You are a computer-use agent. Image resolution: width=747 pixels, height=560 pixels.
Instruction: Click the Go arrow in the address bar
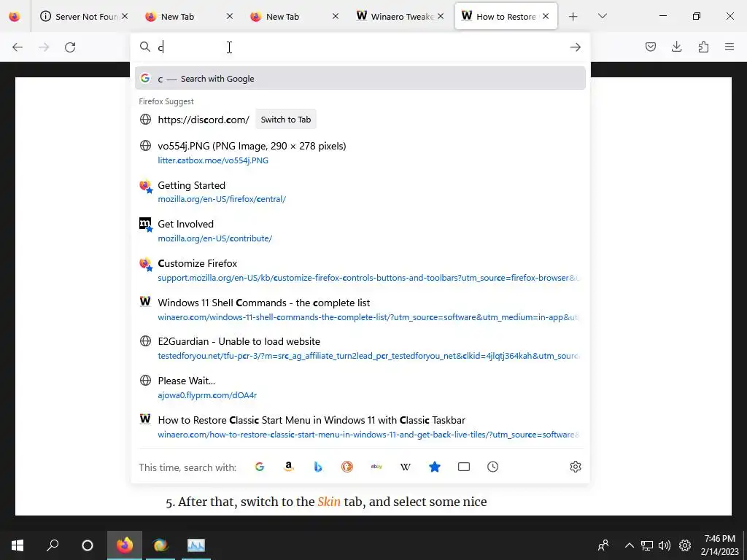point(576,47)
